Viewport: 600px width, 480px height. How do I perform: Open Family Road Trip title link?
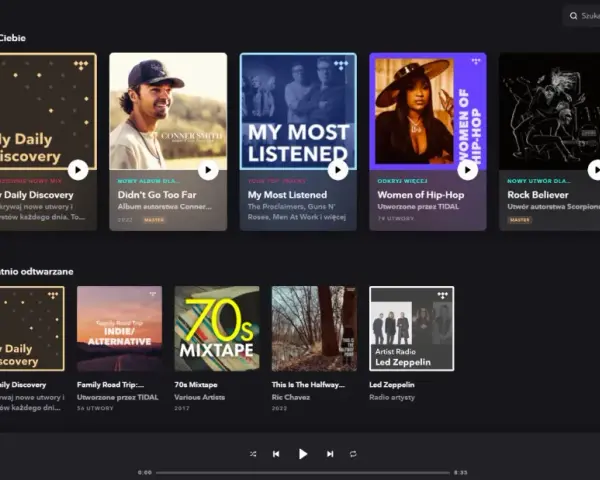(110, 385)
